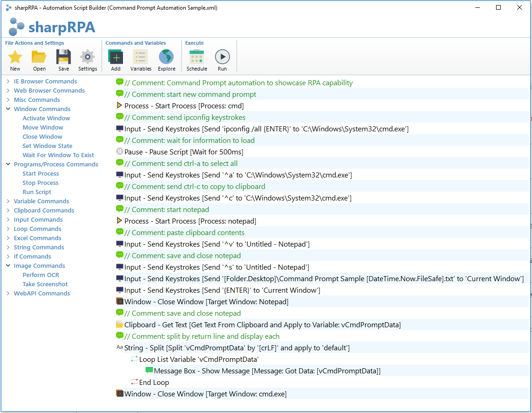532x413 pixels.
Task: Select Set Window State command
Action: tap(47, 146)
